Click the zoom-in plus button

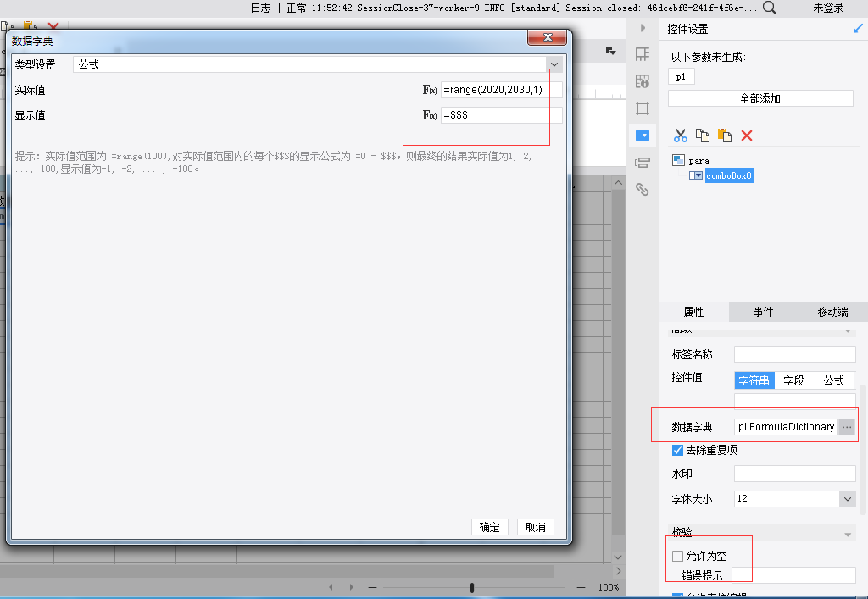tap(581, 587)
